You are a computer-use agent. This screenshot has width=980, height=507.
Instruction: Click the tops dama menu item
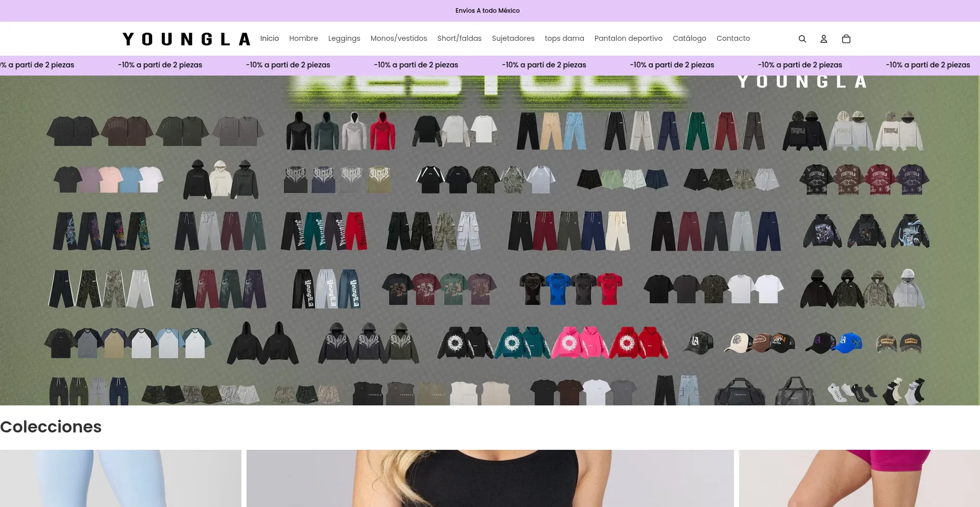(x=564, y=38)
